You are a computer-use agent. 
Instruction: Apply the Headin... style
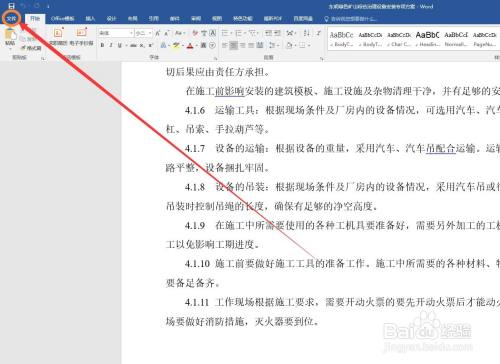pyautogui.click(x=428, y=39)
